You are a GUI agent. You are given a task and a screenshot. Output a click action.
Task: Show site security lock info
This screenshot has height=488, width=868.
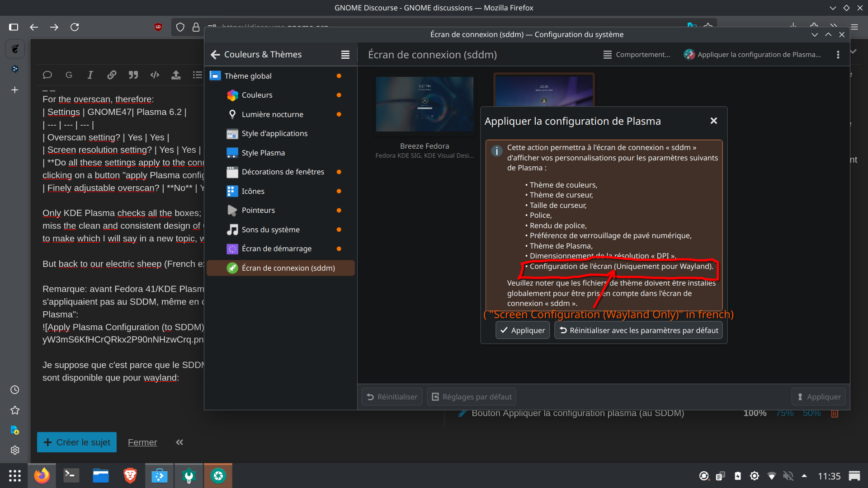pyautogui.click(x=196, y=27)
